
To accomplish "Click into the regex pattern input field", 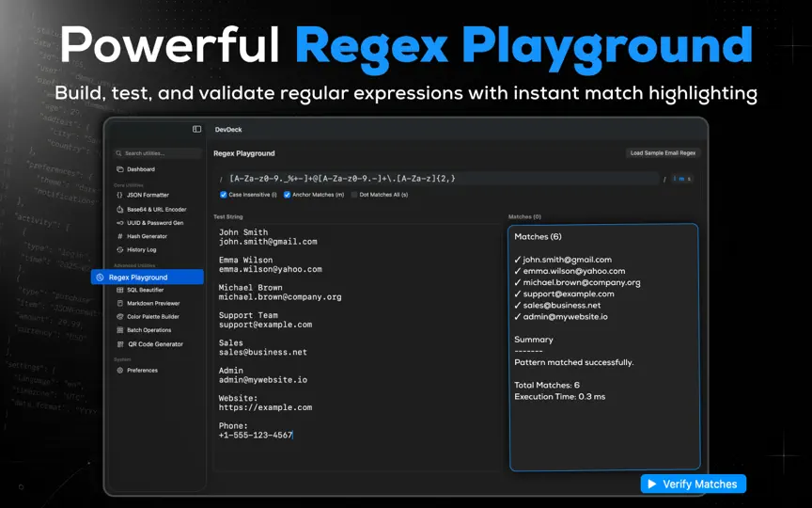I will [443, 179].
